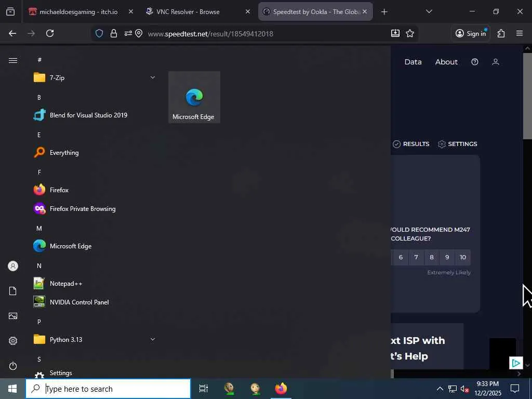
Task: Open Settings gear in Start sidebar
Action: (13, 341)
